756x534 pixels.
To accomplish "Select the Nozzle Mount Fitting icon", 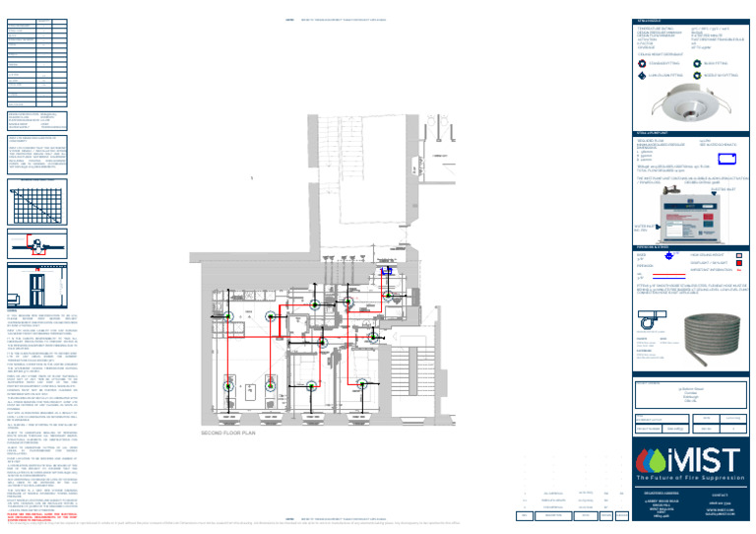I will [697, 76].
